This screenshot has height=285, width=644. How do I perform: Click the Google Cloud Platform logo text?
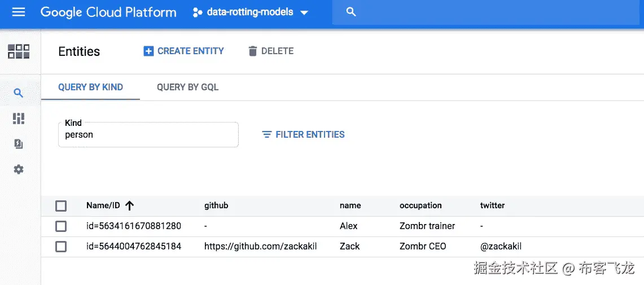coord(108,12)
